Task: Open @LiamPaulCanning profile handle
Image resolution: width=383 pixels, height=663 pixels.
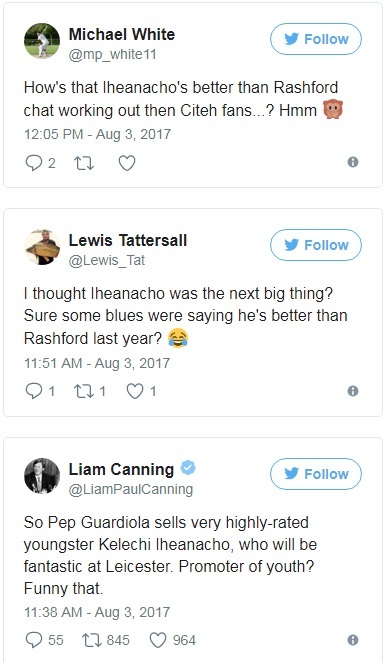Action: point(131,489)
